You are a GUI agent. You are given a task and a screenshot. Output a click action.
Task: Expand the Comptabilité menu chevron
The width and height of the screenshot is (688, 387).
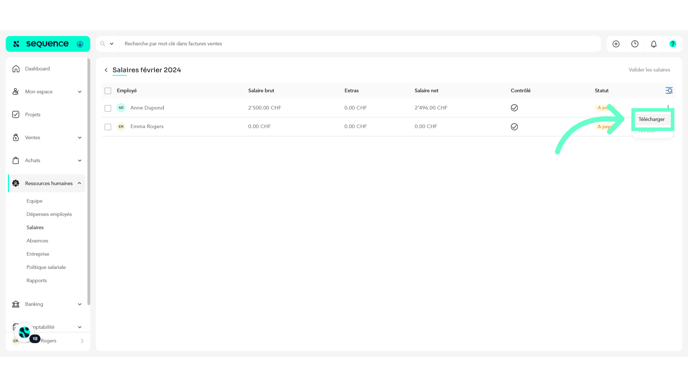(x=79, y=327)
